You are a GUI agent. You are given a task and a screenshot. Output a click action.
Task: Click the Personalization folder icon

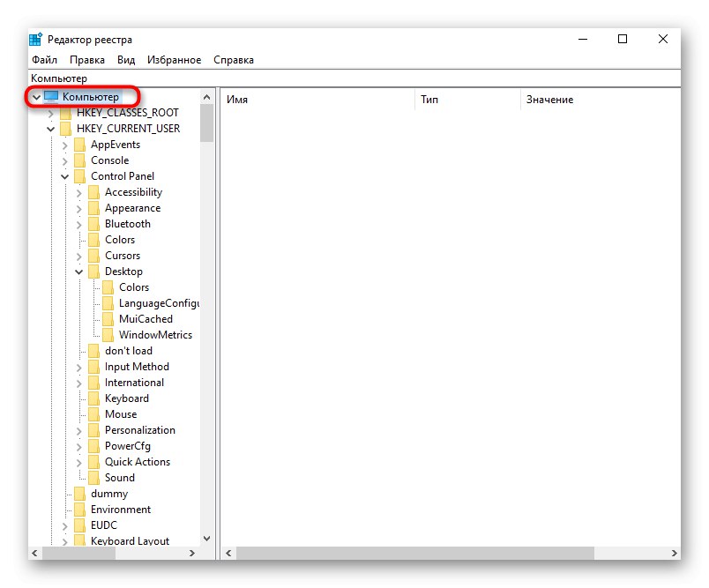tap(94, 430)
